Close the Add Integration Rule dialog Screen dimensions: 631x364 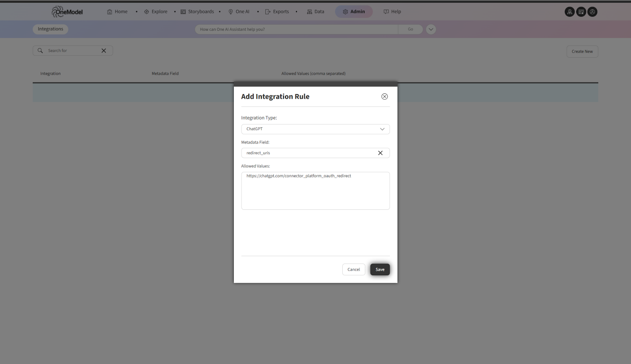(385, 97)
